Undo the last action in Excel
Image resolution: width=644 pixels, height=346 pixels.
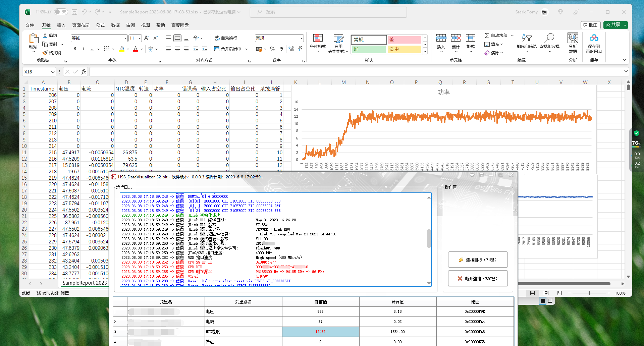tap(84, 12)
